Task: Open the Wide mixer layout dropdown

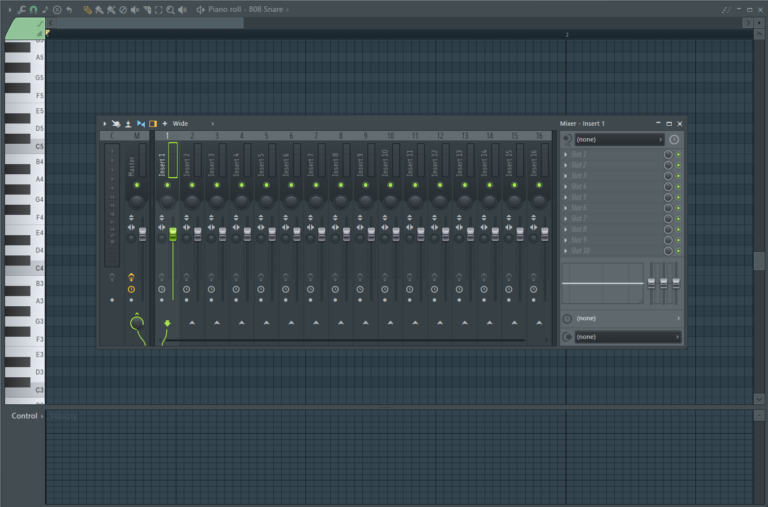Action: point(193,124)
